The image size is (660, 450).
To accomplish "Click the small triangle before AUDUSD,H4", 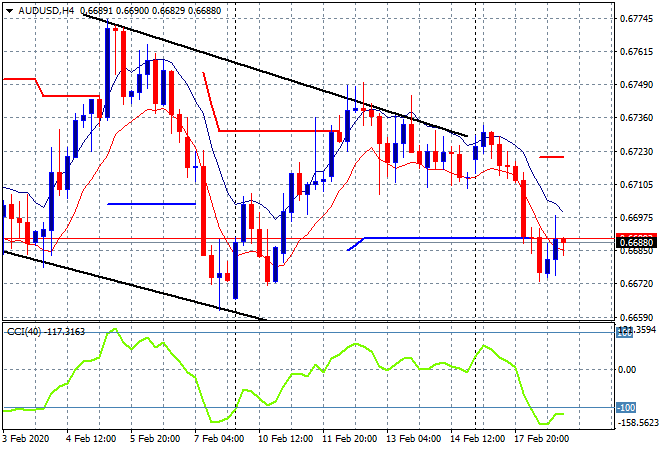I will pos(9,11).
